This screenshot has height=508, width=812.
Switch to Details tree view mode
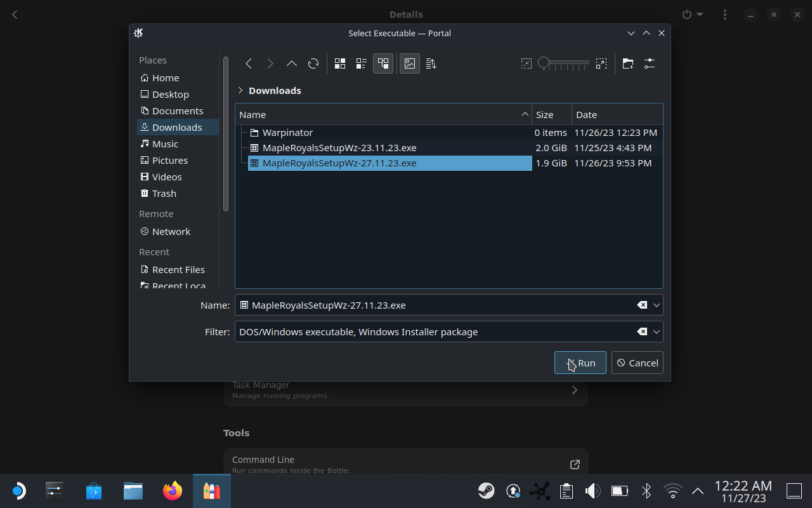[x=383, y=63]
